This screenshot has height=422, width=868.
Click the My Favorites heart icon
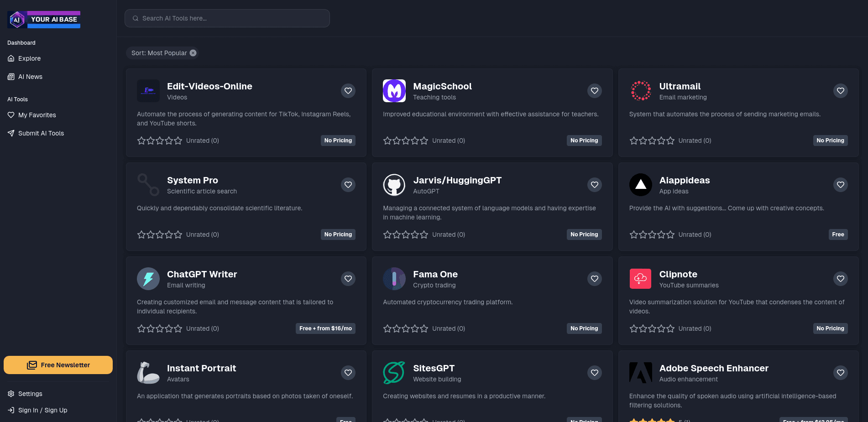tap(11, 115)
